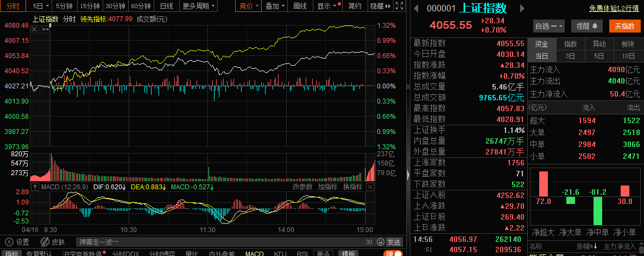The height and width of the screenshot is (256, 644).
Task: Close the chart overlay with the X icon
Action: [x=35, y=29]
